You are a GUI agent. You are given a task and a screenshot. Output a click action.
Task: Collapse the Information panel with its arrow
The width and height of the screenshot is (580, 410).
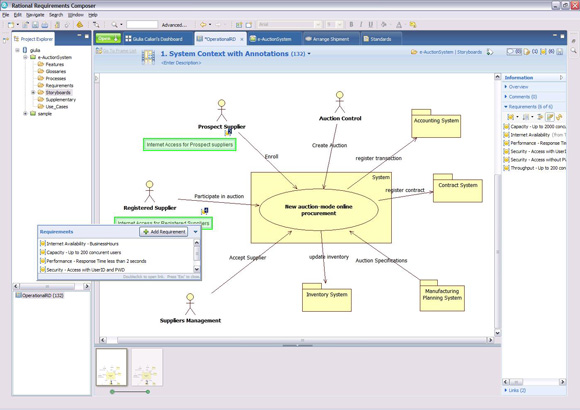[561, 77]
